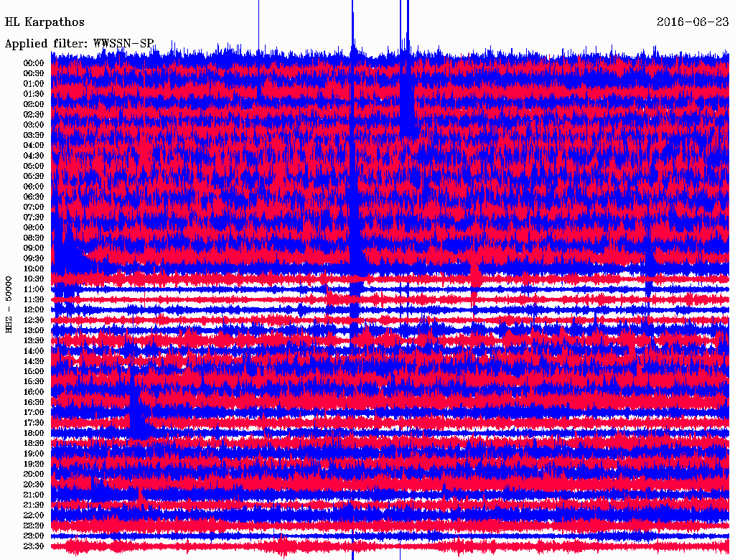
Task: Select the 05:00 time label
Action: click(34, 166)
